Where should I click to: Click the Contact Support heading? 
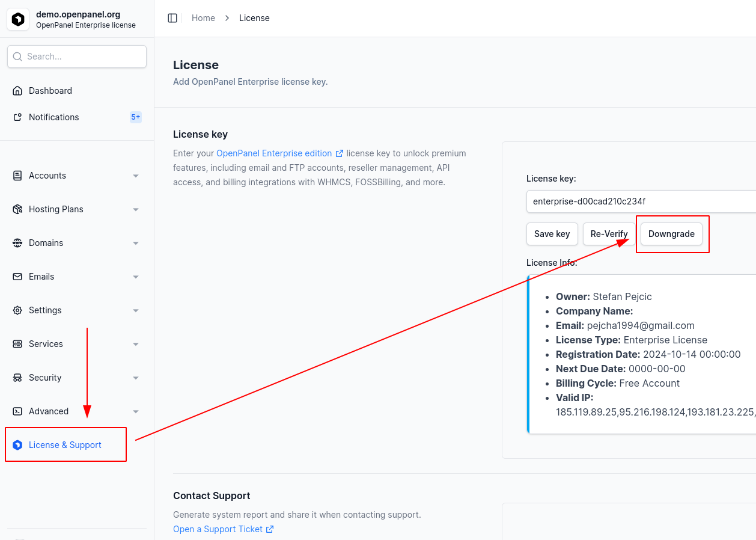(212, 496)
